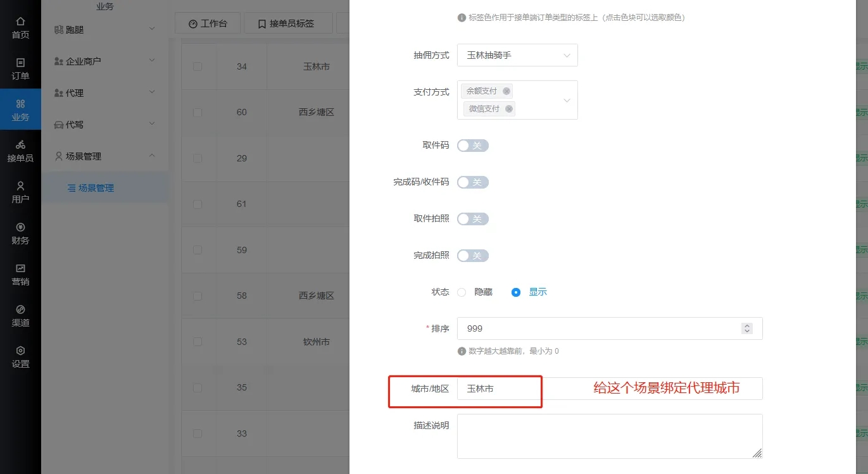
Task: Open the 抽佣方式 dropdown
Action: pos(517,55)
